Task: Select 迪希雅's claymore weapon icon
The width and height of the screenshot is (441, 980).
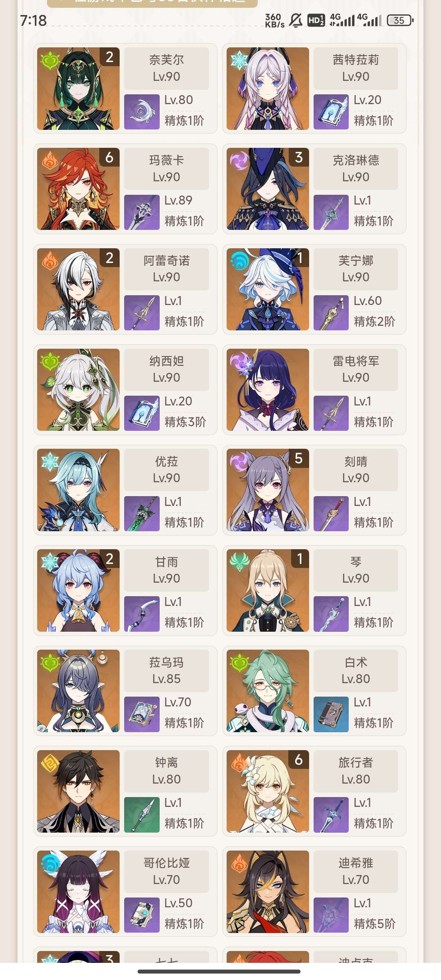Action: 331,915
